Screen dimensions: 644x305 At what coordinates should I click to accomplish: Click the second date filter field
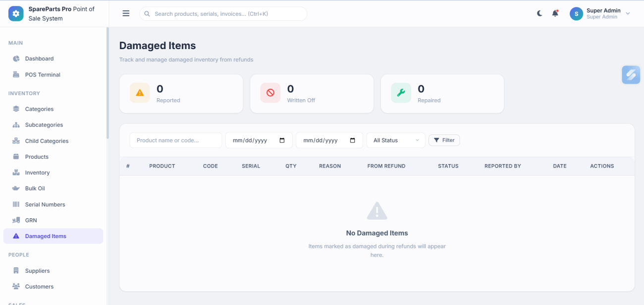coord(329,140)
